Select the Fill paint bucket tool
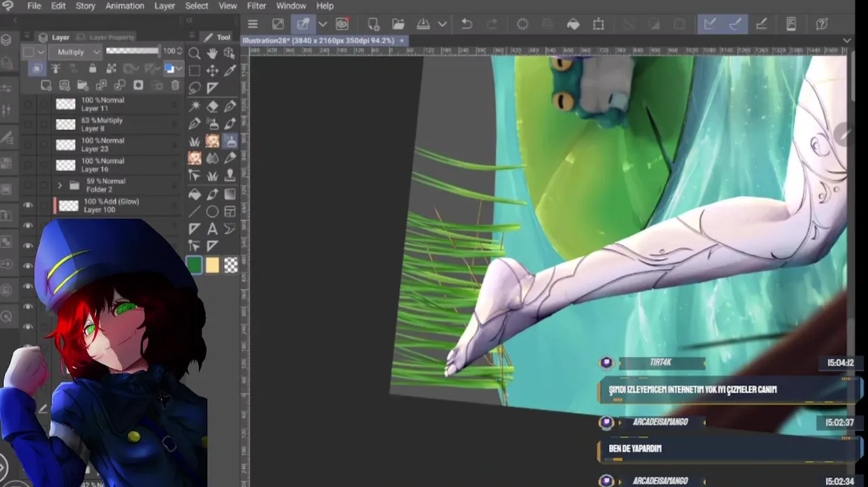Image resolution: width=868 pixels, height=487 pixels. pos(194,194)
